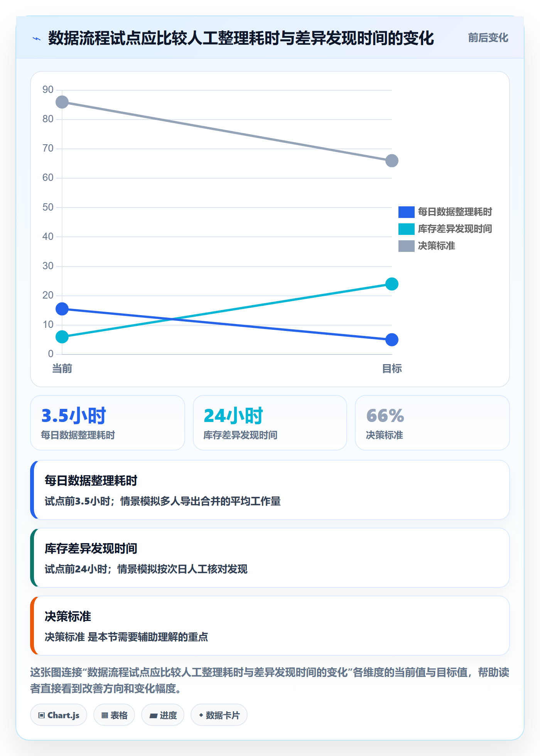
Task: Click the bar icon in 进度 chip
Action: [x=154, y=716]
